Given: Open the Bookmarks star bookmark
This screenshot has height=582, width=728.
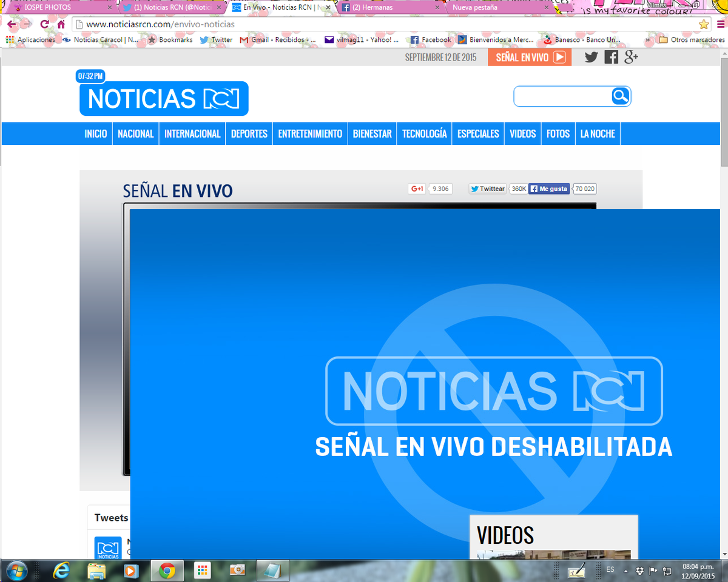Looking at the screenshot, I should [x=170, y=39].
